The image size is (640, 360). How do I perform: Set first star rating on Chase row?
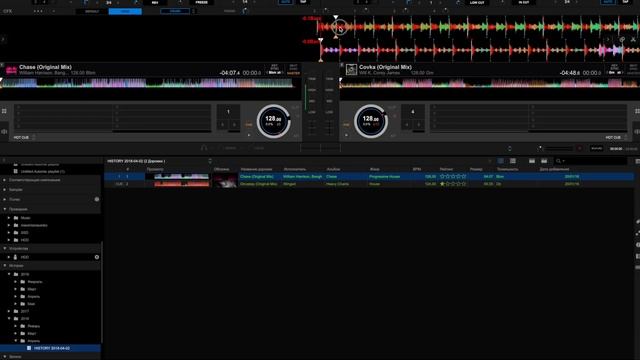pos(442,176)
